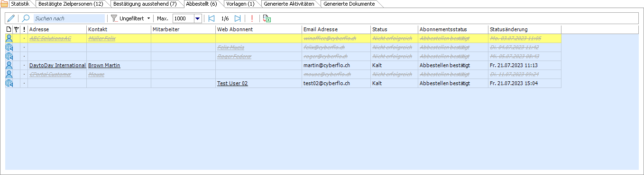The height and width of the screenshot is (175, 644).
Task: Select the martin@cyberflo.ch email cell
Action: click(x=336, y=65)
